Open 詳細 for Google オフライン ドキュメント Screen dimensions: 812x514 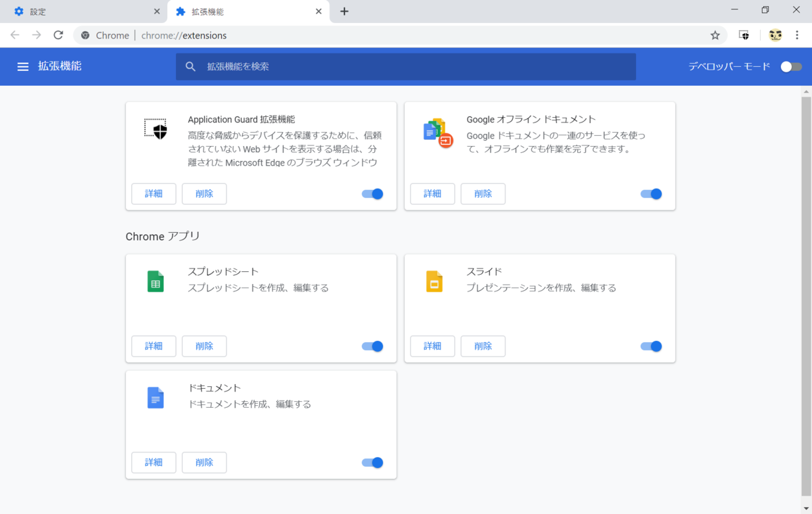point(432,194)
